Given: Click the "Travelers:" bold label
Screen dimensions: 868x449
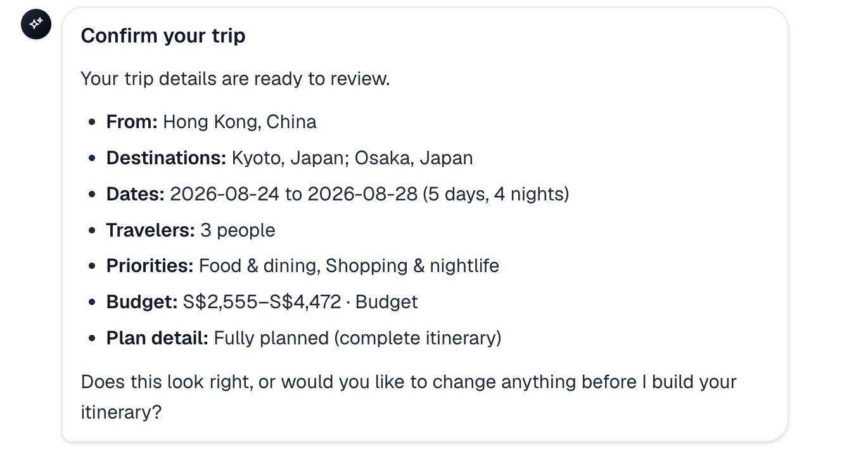Looking at the screenshot, I should coord(150,230).
